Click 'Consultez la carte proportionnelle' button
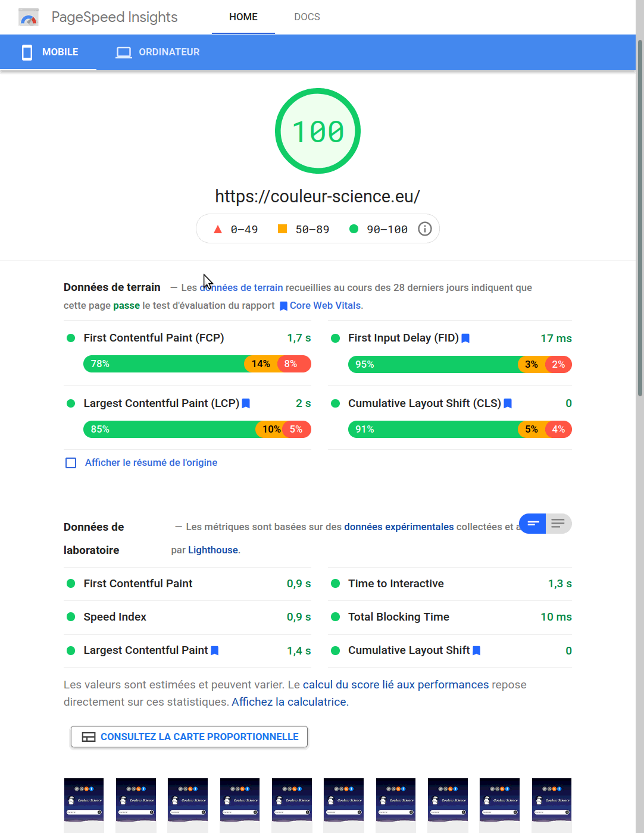This screenshot has height=833, width=644. (x=189, y=737)
